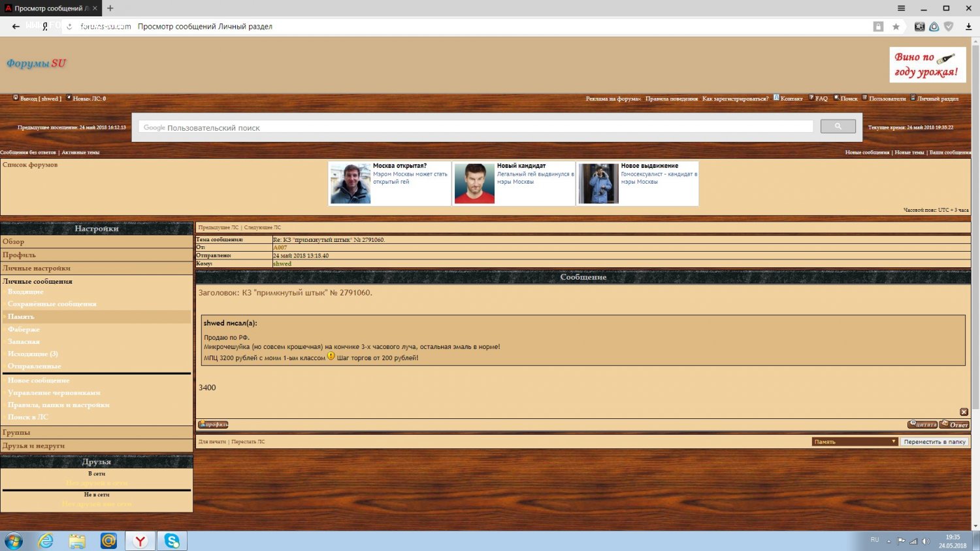Image resolution: width=980 pixels, height=551 pixels.
Task: Open the Форумы SU logo homepage
Action: pos(37,63)
